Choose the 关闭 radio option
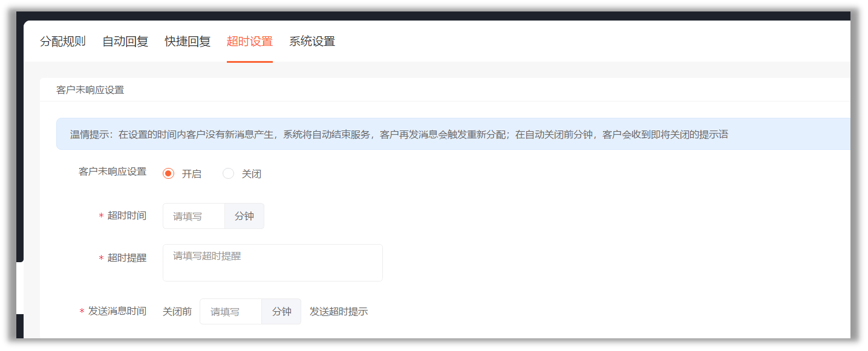 point(242,174)
